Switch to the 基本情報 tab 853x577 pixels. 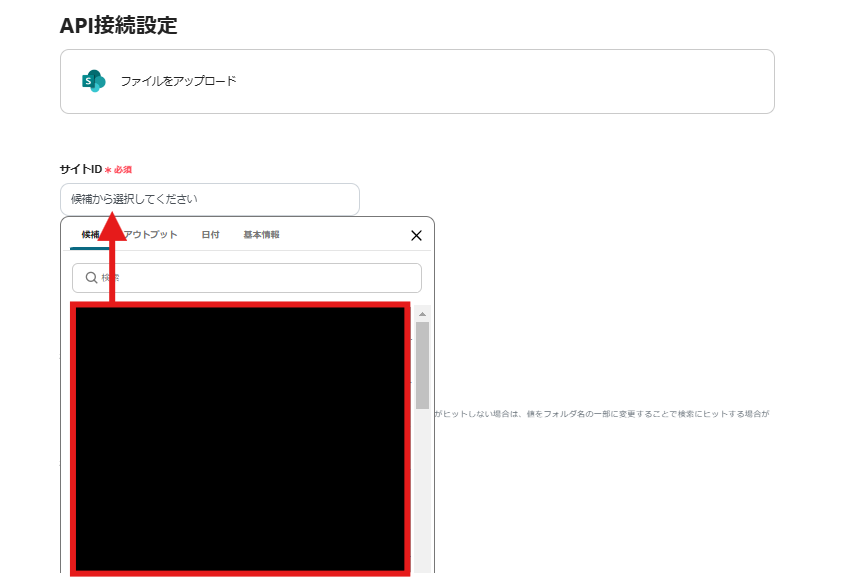click(261, 234)
